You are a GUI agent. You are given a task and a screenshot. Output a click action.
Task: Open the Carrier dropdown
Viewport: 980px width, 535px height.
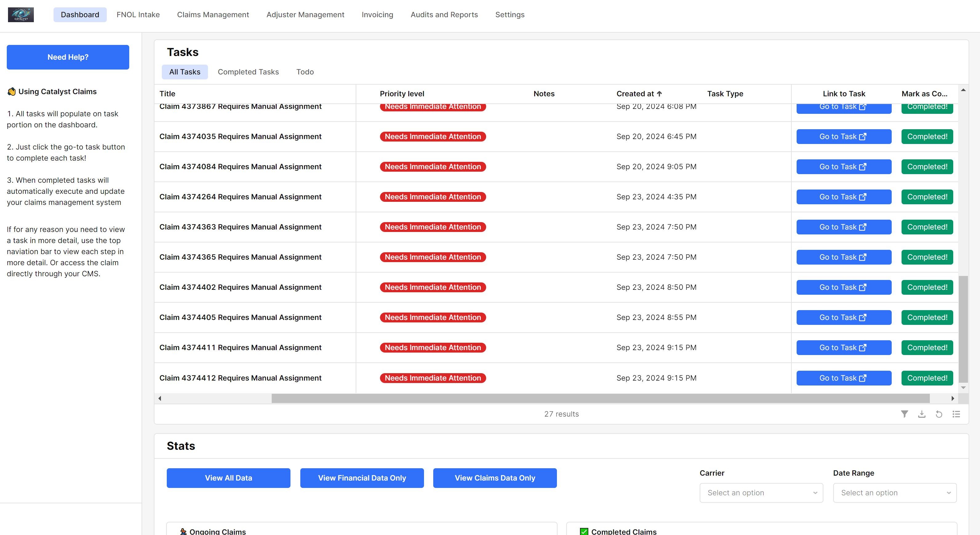(761, 493)
